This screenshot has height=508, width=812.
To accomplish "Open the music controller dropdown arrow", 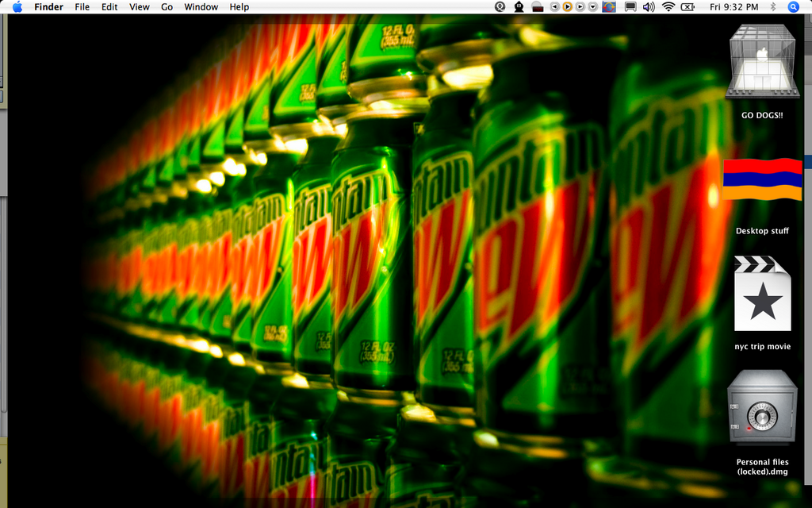I will pyautogui.click(x=593, y=6).
